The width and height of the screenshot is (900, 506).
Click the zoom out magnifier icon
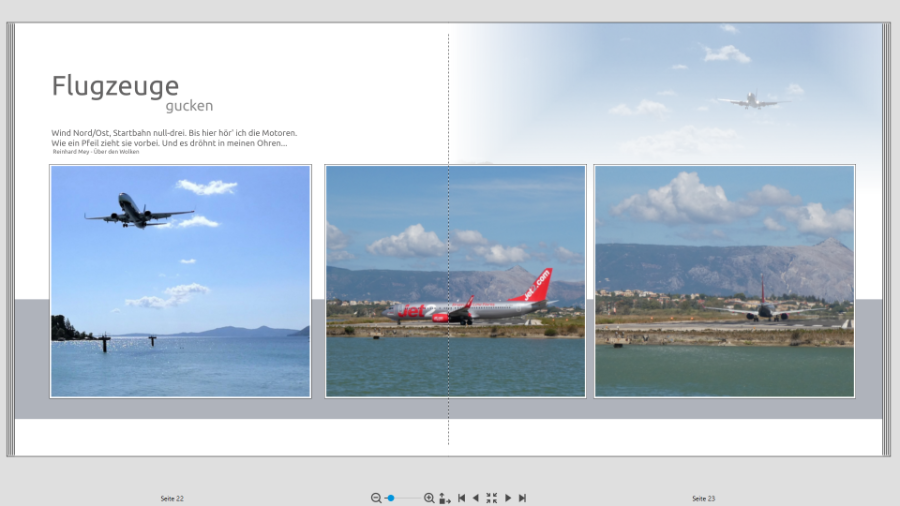pos(376,498)
